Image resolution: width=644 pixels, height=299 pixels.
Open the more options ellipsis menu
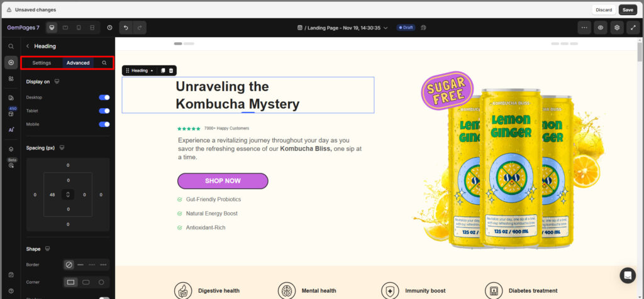pyautogui.click(x=584, y=28)
